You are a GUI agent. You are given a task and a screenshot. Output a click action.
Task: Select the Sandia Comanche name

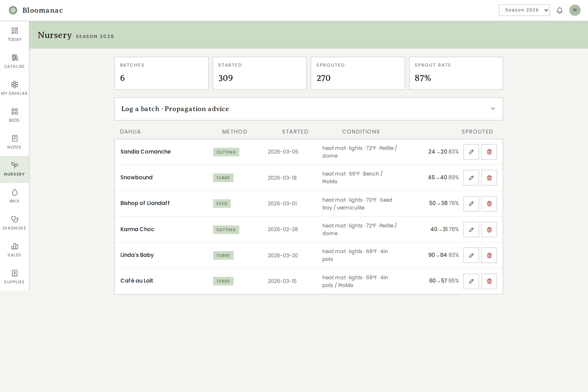[145, 152]
